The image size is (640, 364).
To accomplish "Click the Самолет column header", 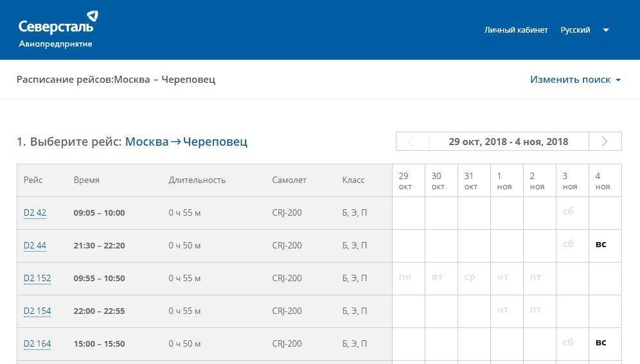I will pyautogui.click(x=289, y=180).
